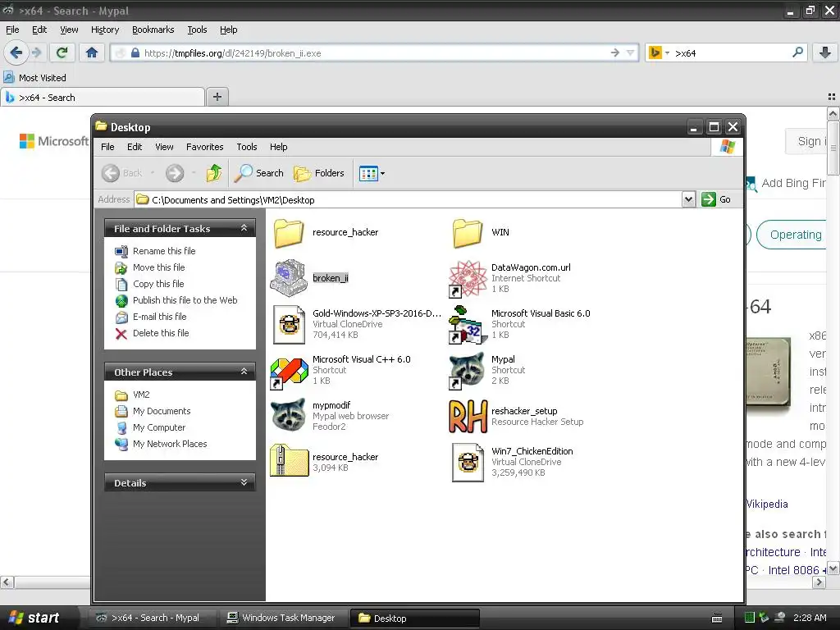Screen dimensions: 840x630
Task: Click E-mail this file
Action: click(160, 317)
